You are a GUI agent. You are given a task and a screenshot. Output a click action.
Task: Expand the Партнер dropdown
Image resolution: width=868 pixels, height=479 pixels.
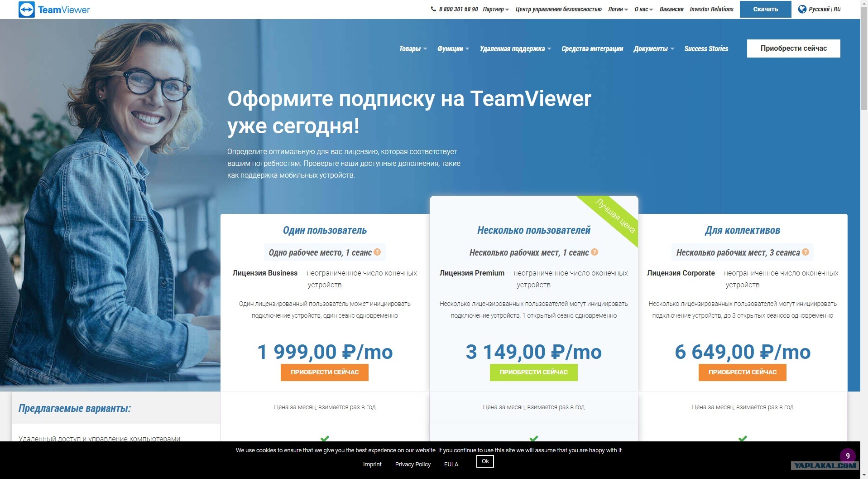coord(496,9)
